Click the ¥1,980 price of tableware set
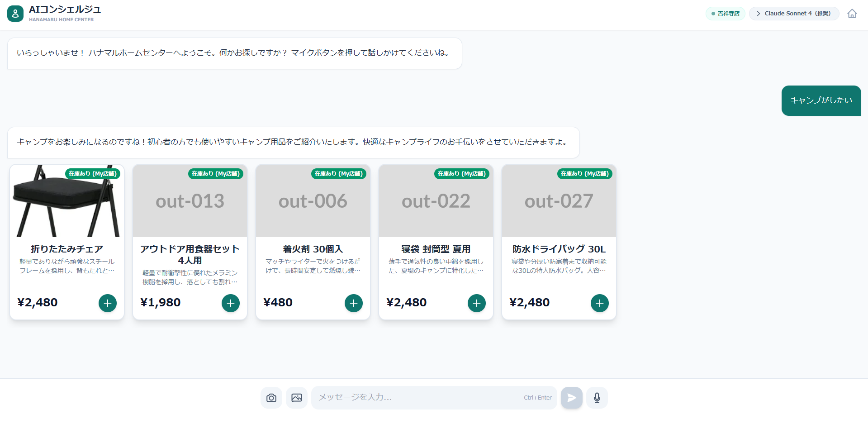Image resolution: width=868 pixels, height=424 pixels. 161,302
